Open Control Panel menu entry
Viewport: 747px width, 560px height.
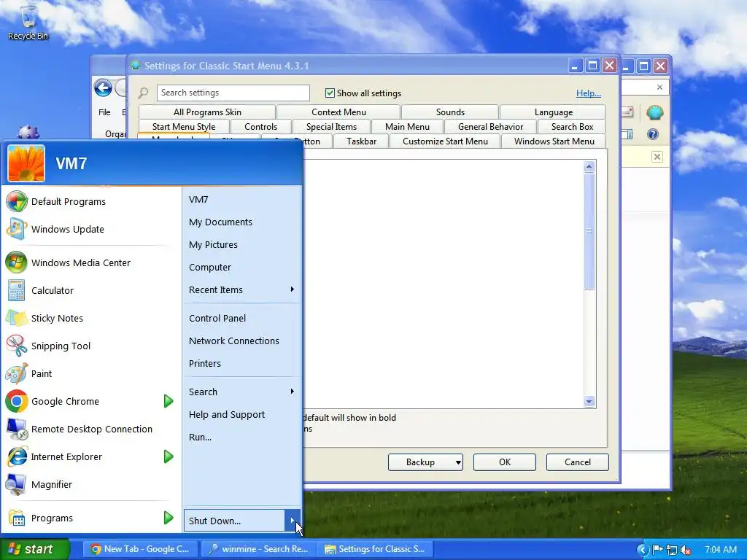[x=242, y=318]
